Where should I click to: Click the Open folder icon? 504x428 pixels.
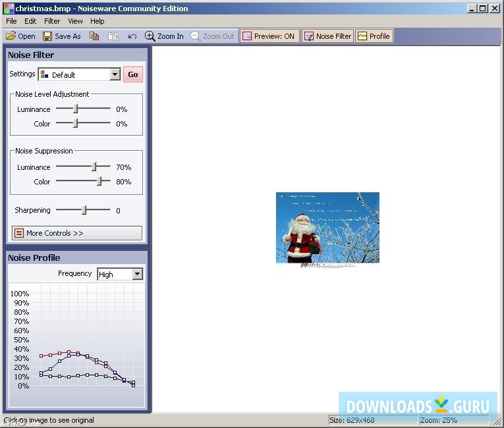coord(11,36)
